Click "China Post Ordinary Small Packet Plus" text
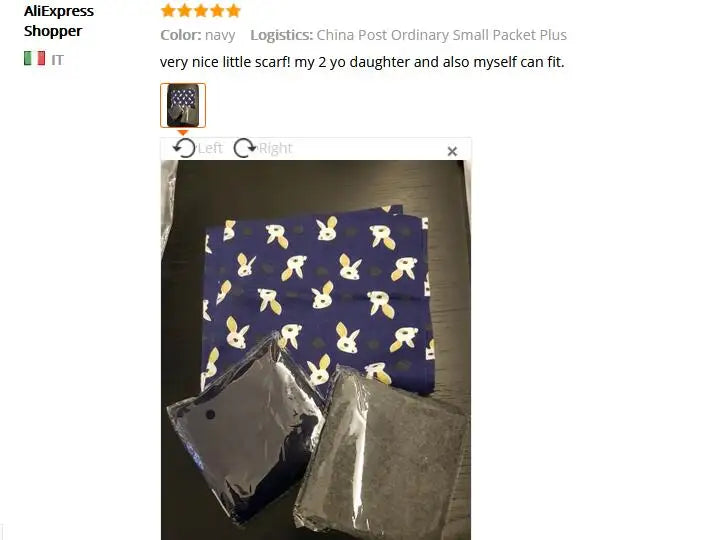The width and height of the screenshot is (705, 540). [x=442, y=35]
